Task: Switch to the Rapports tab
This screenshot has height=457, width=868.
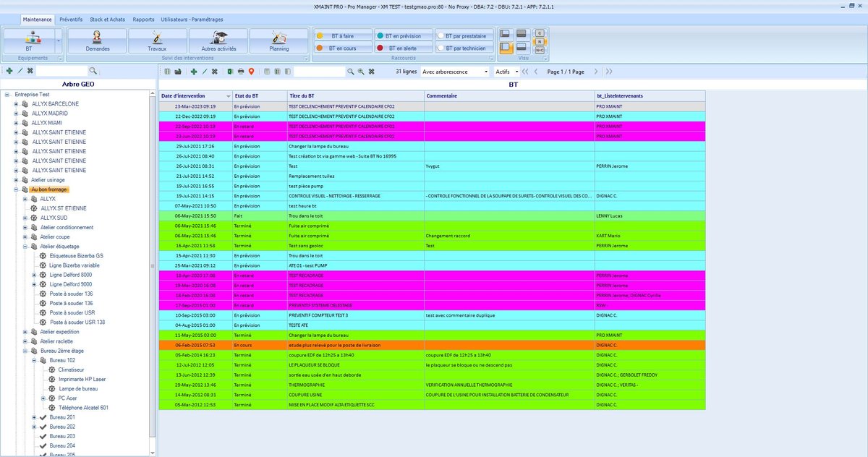Action: (x=143, y=20)
